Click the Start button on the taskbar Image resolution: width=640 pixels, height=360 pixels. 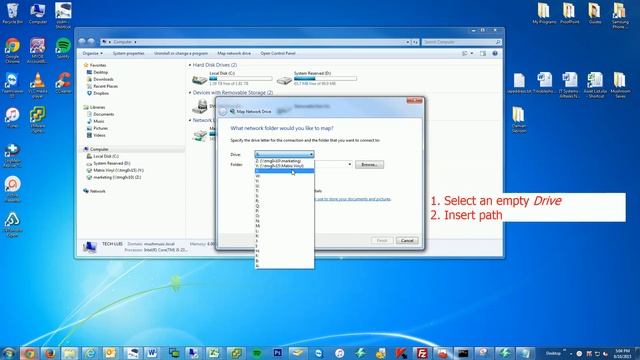pos(8,353)
